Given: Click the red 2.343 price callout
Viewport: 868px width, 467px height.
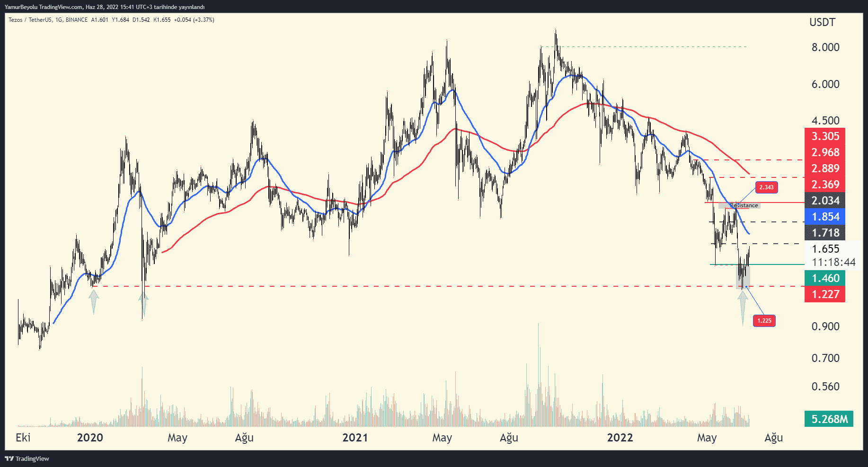Looking at the screenshot, I should tap(766, 187).
